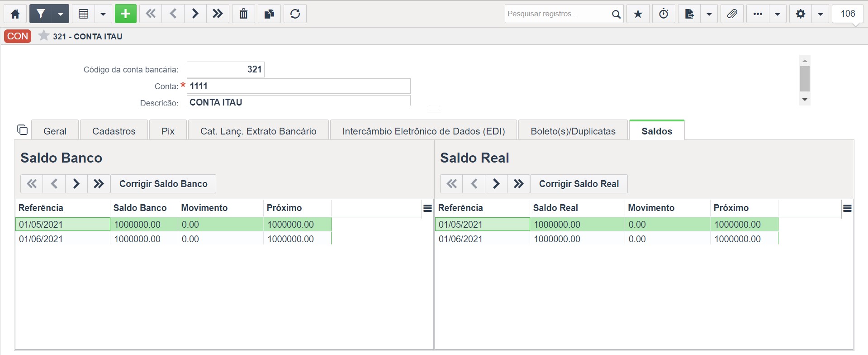Screen dimensions: 868x355
Task: Click the stopwatch timer icon
Action: point(664,14)
